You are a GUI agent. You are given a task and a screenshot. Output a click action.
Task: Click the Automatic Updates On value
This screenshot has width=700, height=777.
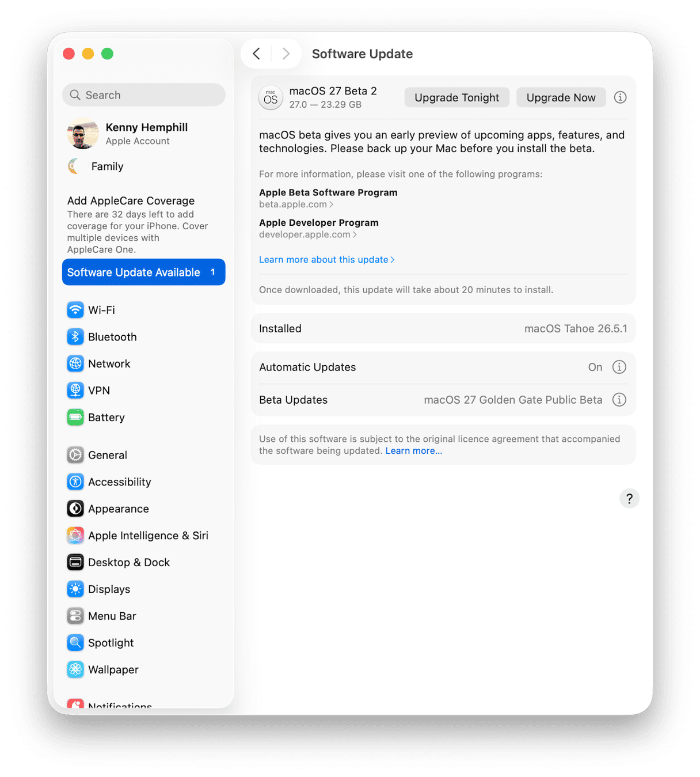tap(595, 367)
